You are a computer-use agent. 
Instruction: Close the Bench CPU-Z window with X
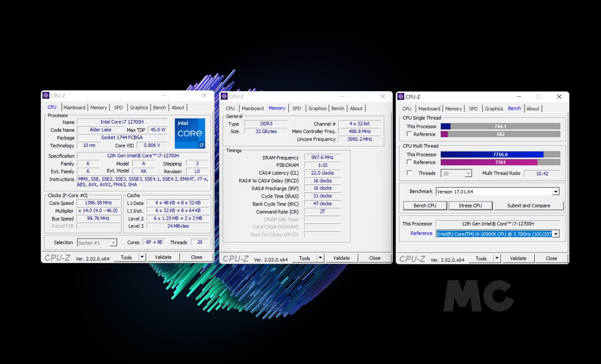pos(559,97)
